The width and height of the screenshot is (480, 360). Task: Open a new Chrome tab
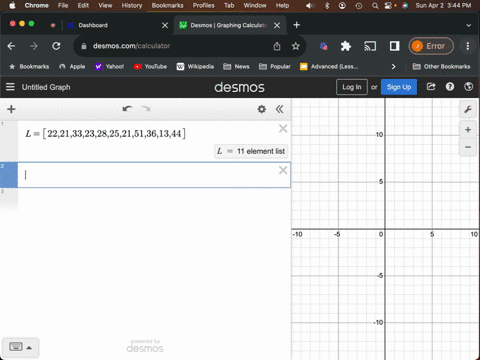pos(296,25)
